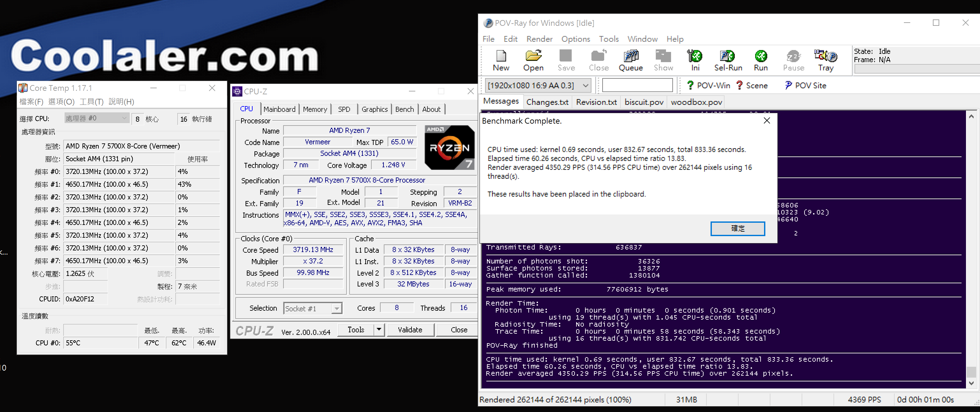Select the Messages tab in POV-Ray
The width and height of the screenshot is (980, 412).
click(501, 101)
